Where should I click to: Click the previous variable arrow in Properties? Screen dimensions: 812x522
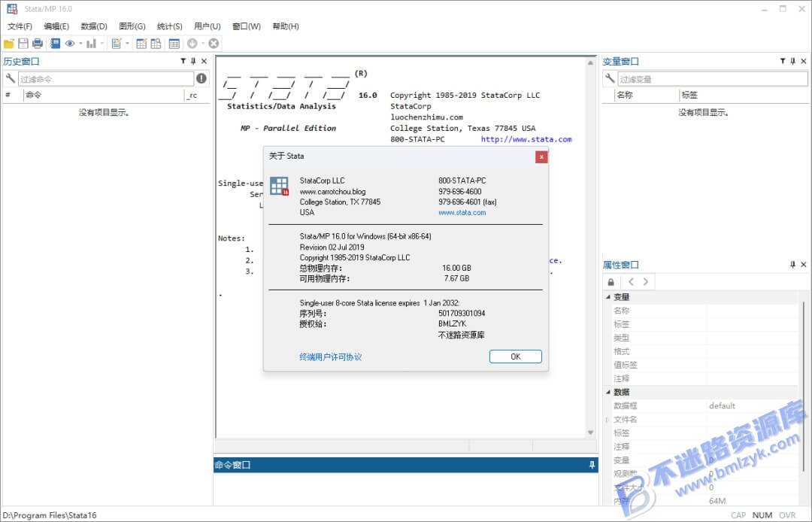[631, 282]
